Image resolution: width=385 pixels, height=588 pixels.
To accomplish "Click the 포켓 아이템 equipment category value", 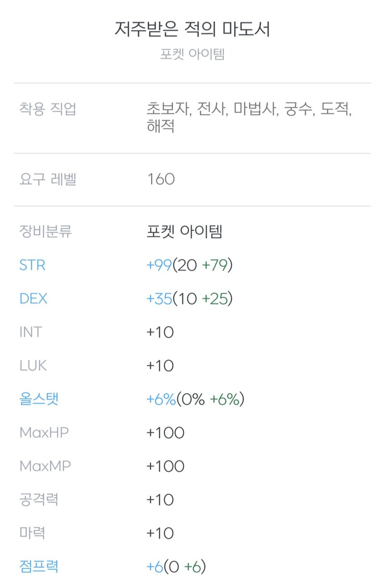I will [x=184, y=233].
